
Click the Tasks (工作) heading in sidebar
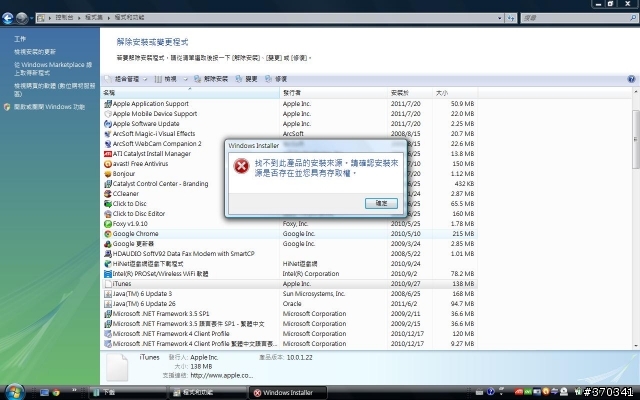coord(20,39)
